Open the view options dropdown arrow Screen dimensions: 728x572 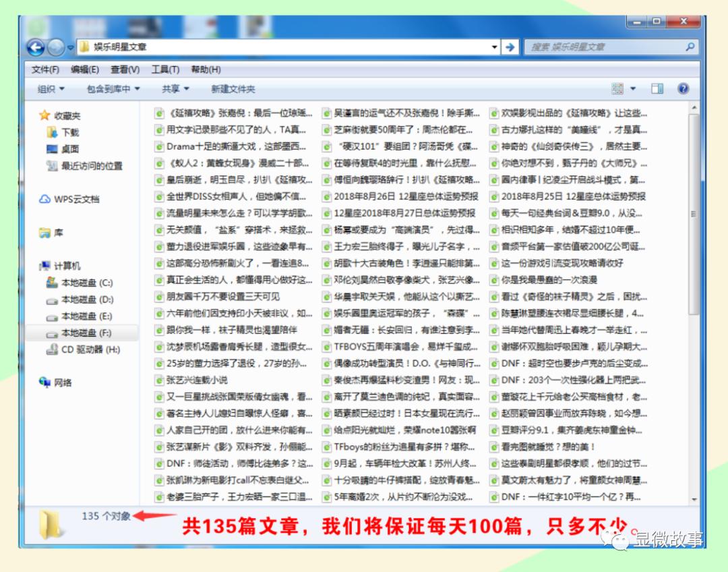633,89
